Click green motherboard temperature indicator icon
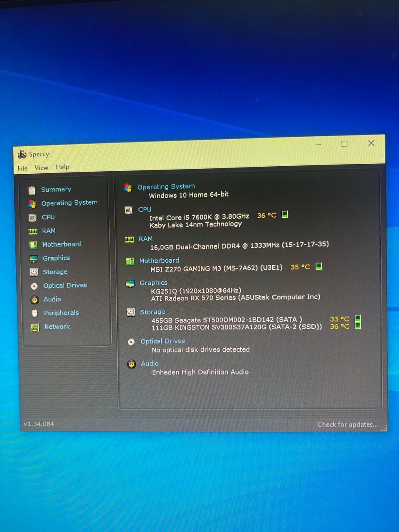Viewport: 399px width, 532px height. point(319,266)
